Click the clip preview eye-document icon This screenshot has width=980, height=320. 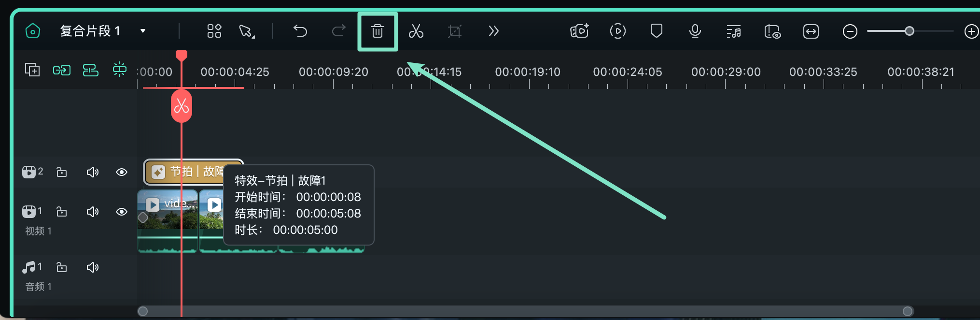point(772,32)
